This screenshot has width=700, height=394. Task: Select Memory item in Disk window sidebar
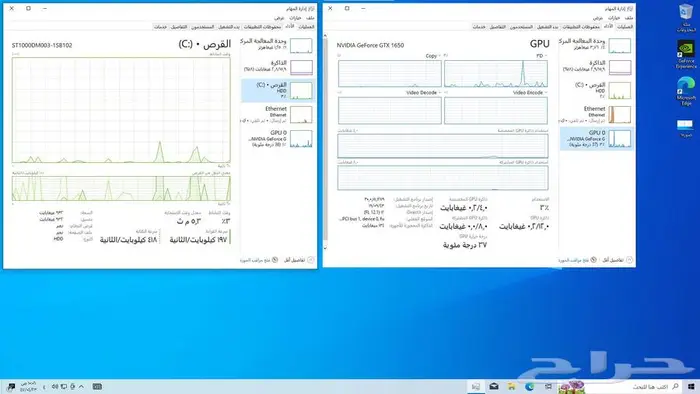(278, 67)
